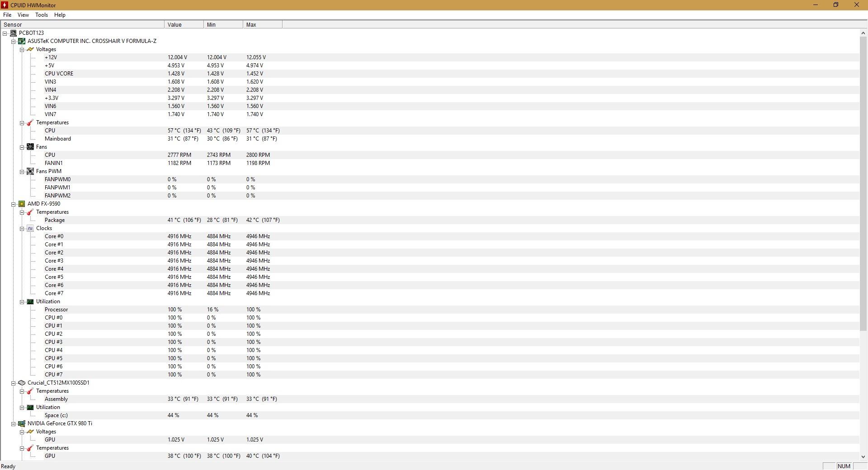Click the Value column header

tap(184, 25)
